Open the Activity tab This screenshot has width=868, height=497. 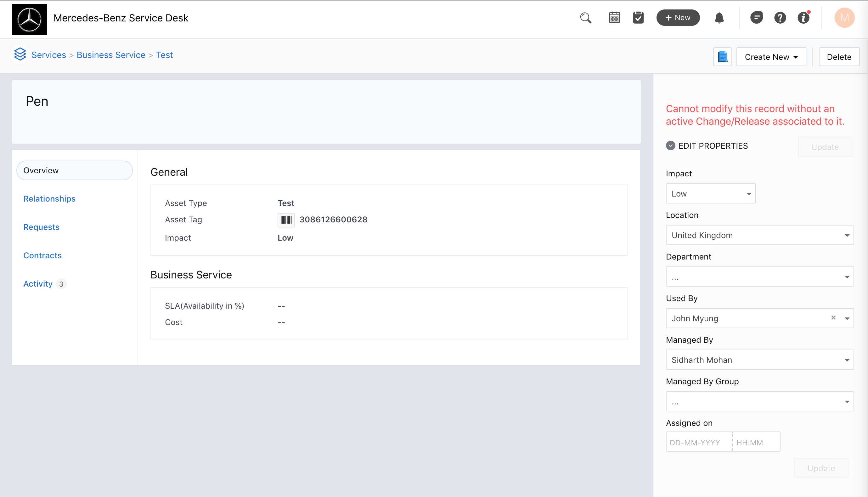(x=38, y=284)
